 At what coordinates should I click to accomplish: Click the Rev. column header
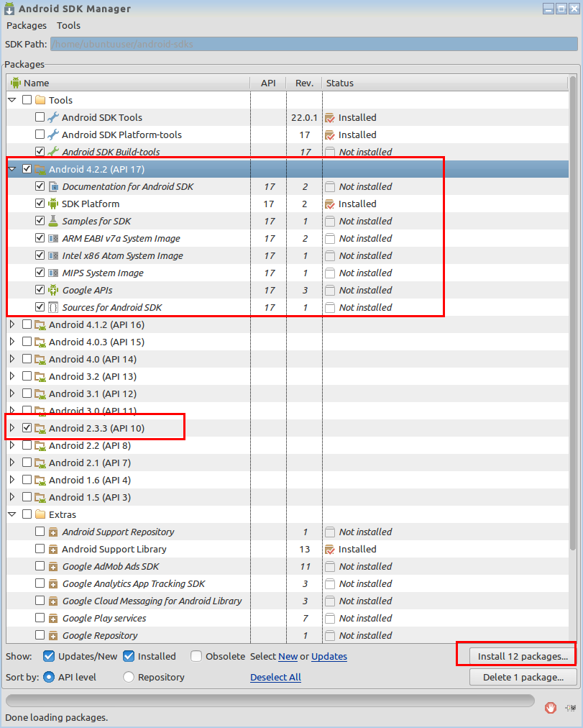tap(304, 83)
